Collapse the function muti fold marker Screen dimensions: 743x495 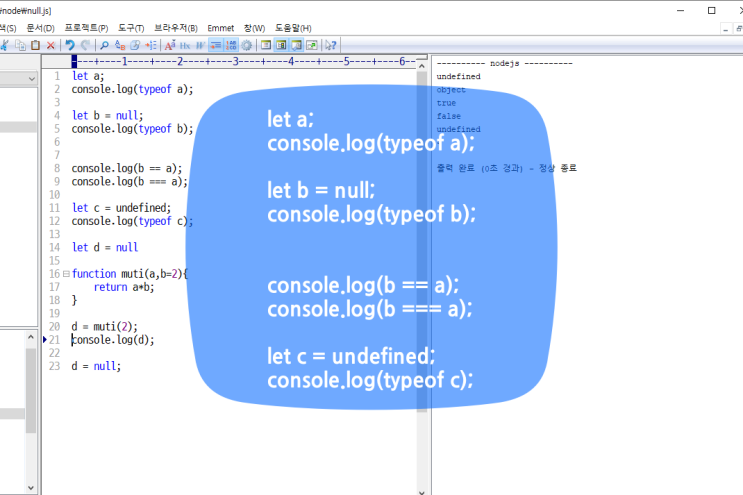66,274
